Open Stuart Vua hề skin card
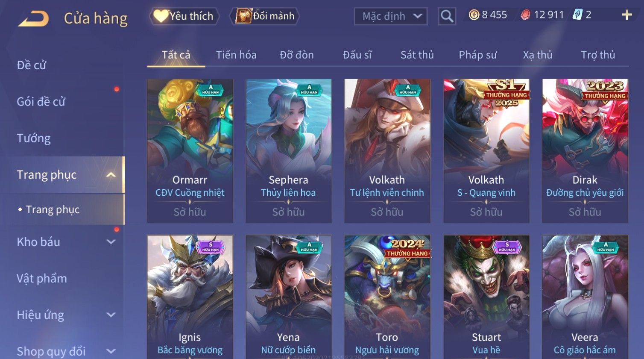Image resolution: width=644 pixels, height=359 pixels. (486, 297)
